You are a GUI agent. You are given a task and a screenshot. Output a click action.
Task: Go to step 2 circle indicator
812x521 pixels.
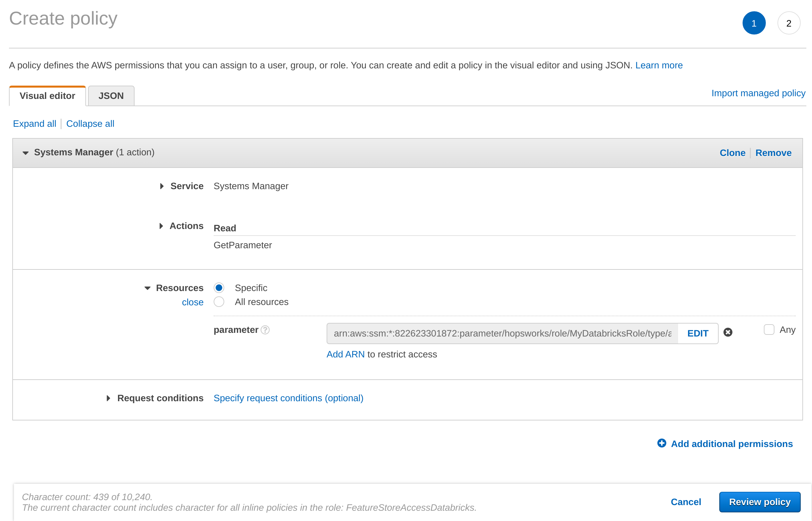click(788, 23)
